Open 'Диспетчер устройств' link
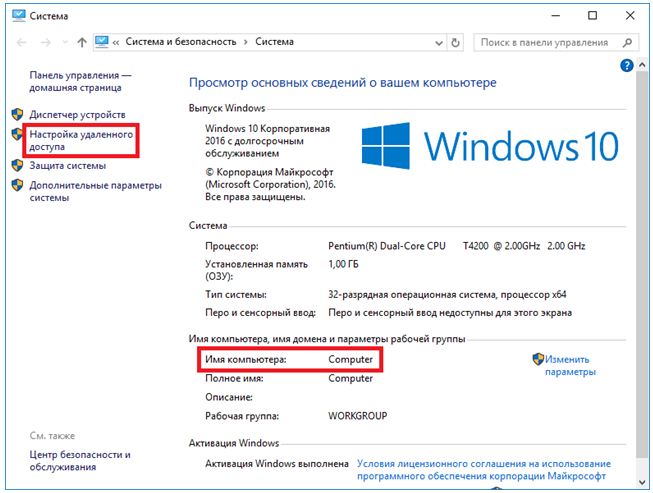 [77, 115]
